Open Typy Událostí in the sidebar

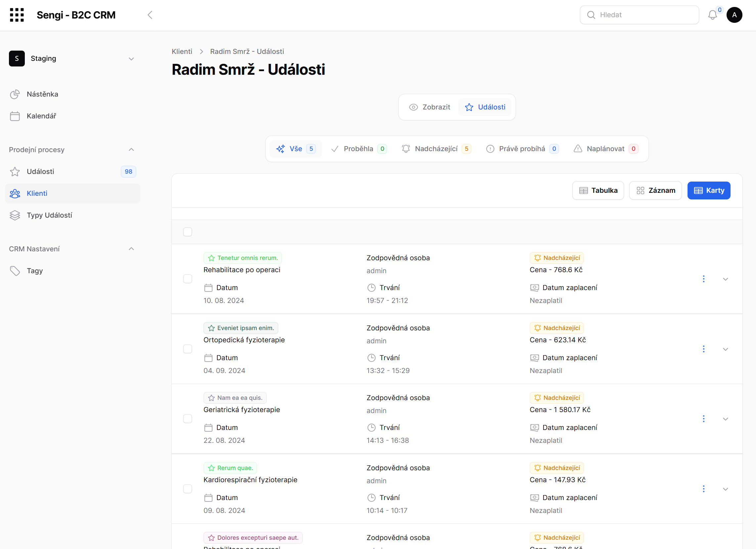pyautogui.click(x=73, y=215)
